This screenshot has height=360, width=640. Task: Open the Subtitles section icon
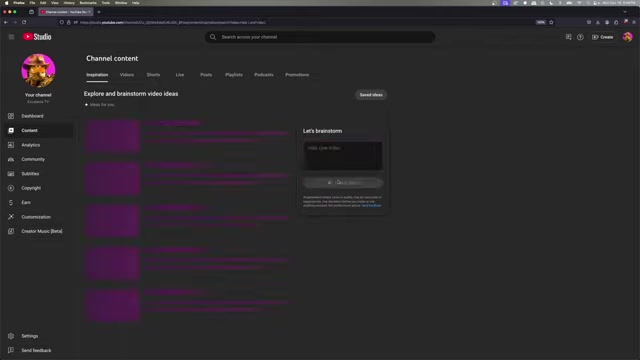coord(11,173)
